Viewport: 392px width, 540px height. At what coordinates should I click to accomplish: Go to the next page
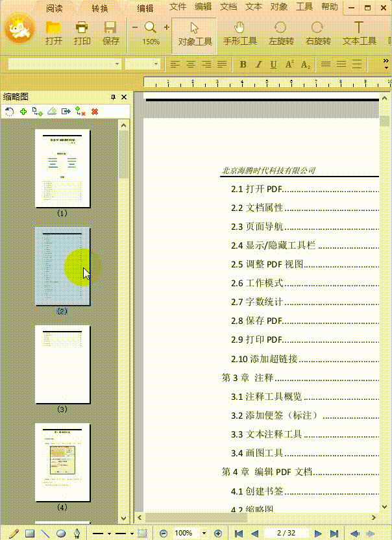coord(318,534)
